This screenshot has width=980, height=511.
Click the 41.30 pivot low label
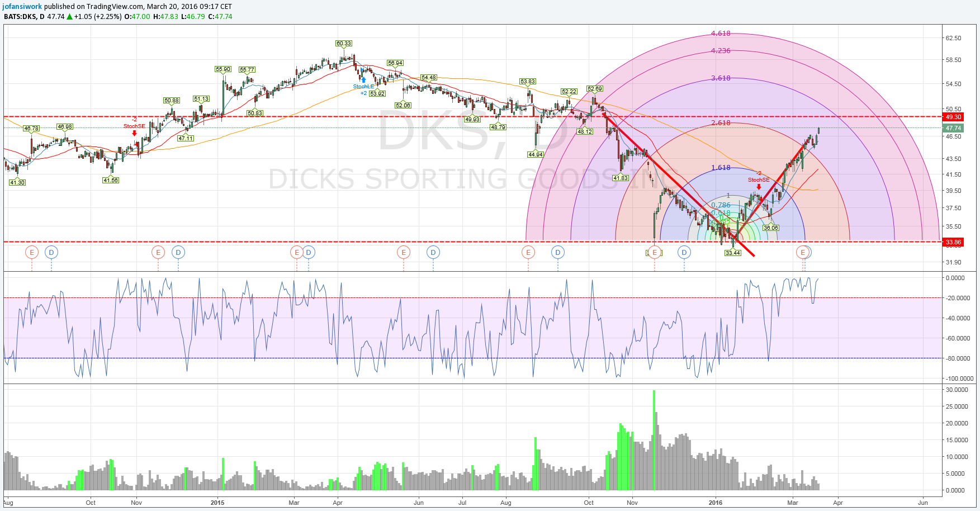tap(17, 182)
